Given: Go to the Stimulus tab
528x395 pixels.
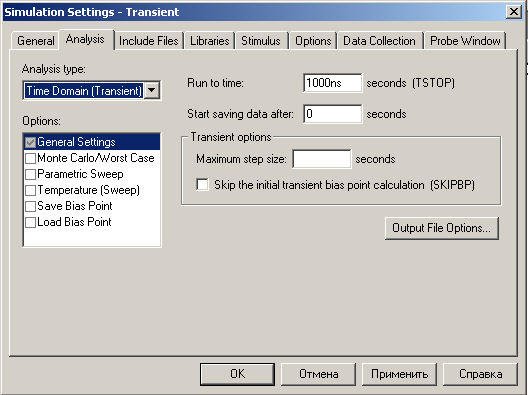Looking at the screenshot, I should (261, 41).
